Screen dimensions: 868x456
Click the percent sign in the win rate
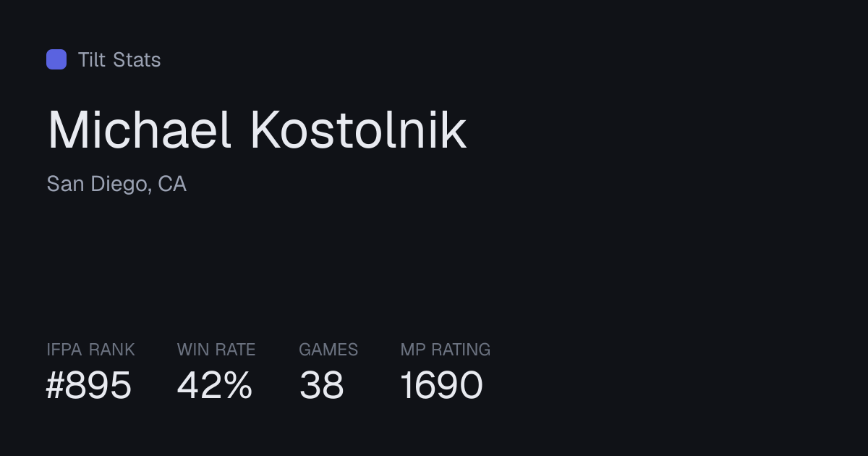coord(237,385)
